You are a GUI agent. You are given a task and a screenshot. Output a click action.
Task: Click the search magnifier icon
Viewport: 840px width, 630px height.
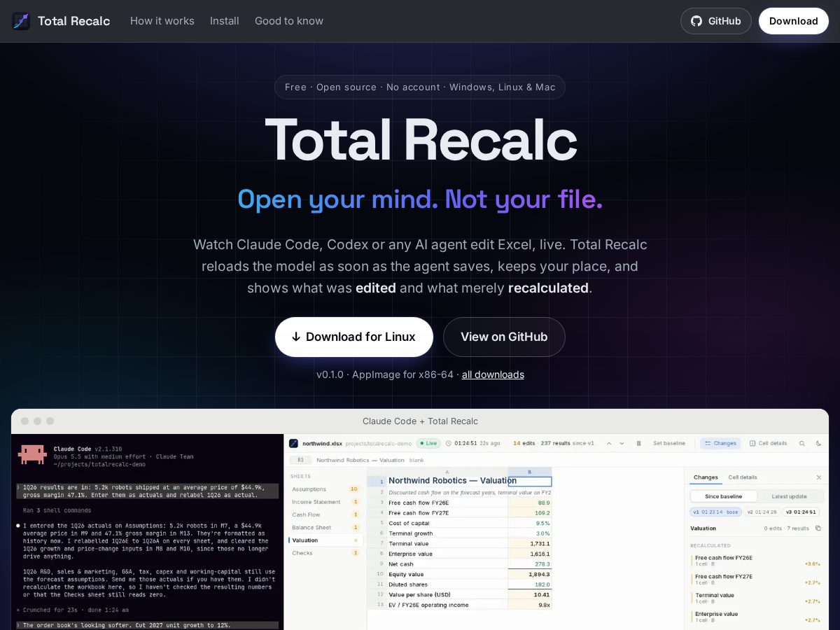tap(802, 443)
